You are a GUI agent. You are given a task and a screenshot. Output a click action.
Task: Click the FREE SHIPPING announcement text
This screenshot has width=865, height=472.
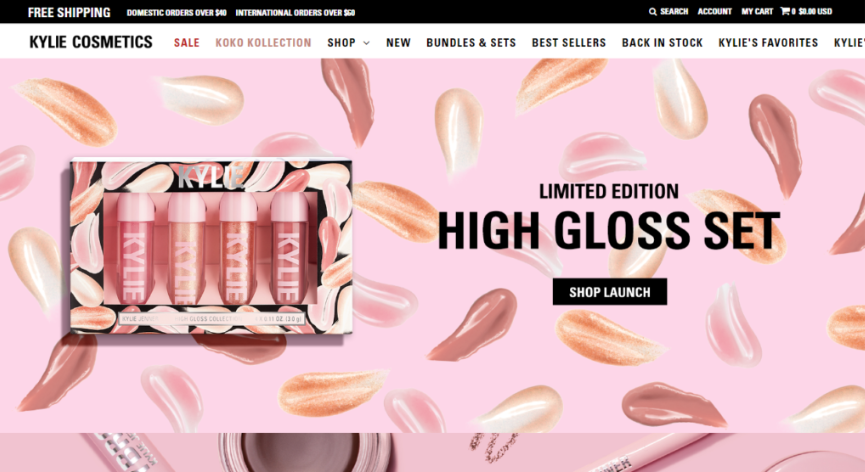pos(69,12)
